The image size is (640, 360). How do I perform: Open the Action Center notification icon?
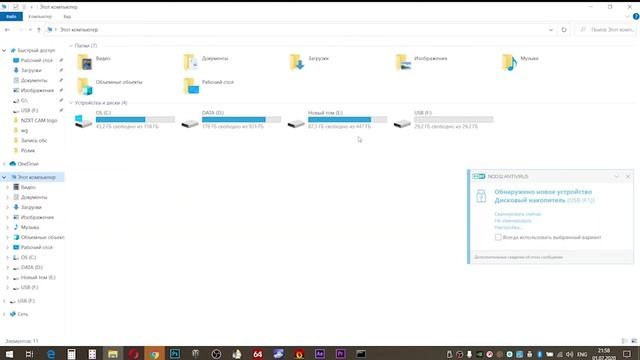coord(627,354)
